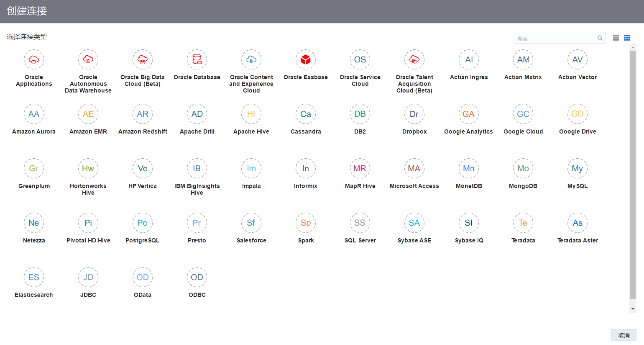Select the ODBC connection icon

pos(197,277)
